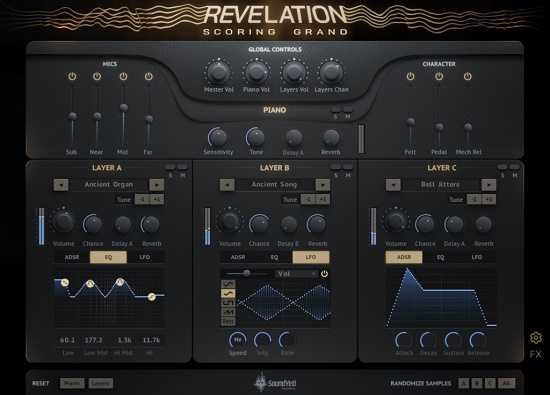Solo Layer B
This screenshot has width=550, height=395.
click(x=336, y=167)
